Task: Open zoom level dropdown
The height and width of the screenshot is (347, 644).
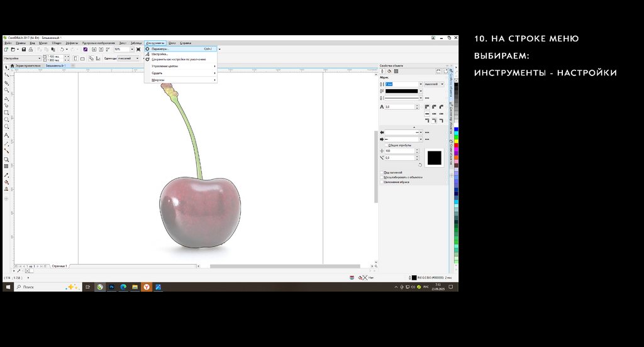Action: coord(132,49)
